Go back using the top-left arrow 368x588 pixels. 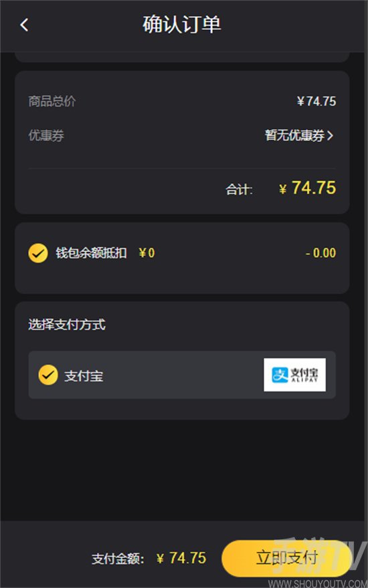[24, 25]
